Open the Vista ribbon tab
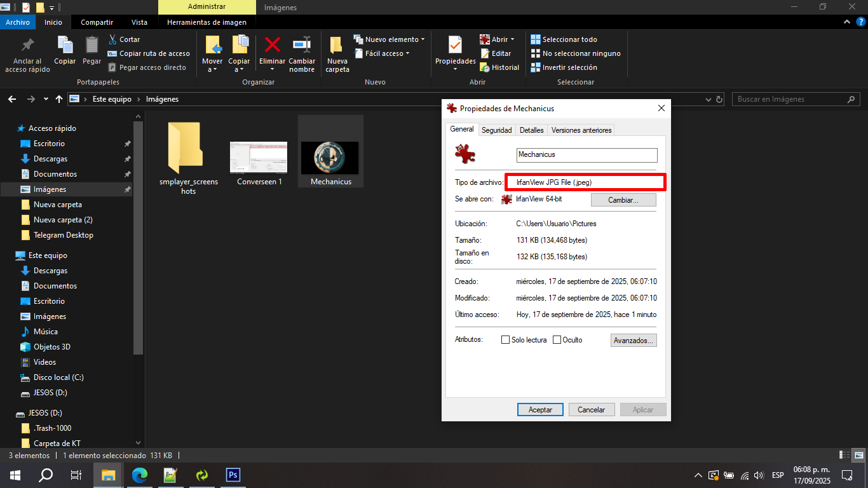868x488 pixels. (x=139, y=22)
